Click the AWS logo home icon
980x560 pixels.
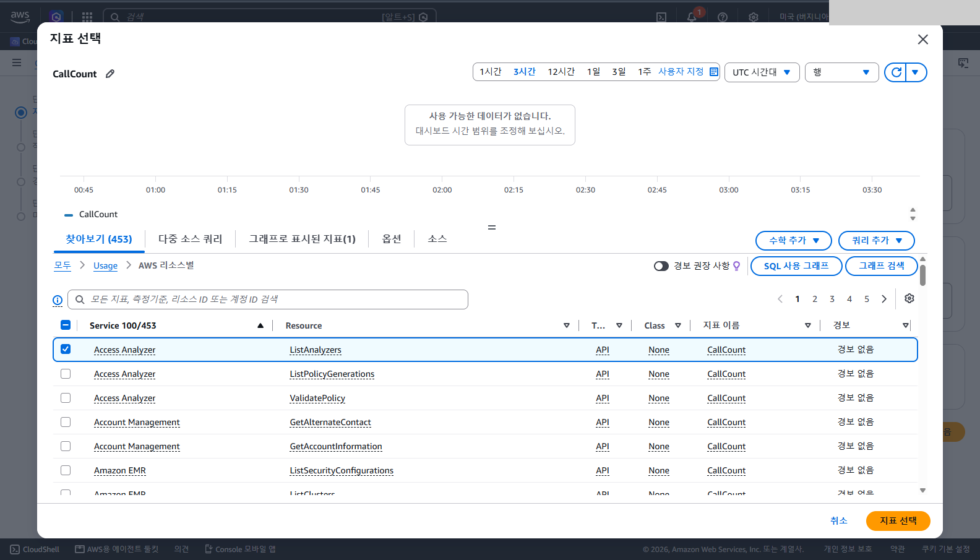(20, 17)
